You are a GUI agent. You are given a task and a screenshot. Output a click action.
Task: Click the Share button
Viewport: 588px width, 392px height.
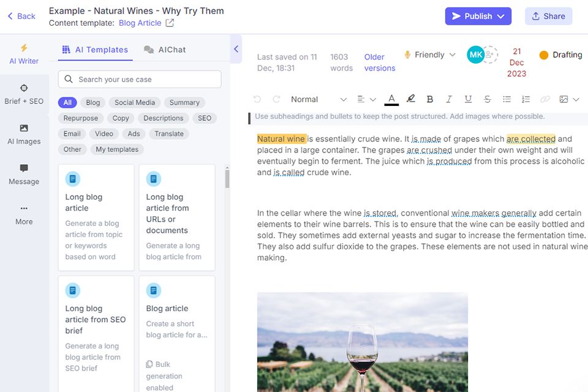coord(548,16)
